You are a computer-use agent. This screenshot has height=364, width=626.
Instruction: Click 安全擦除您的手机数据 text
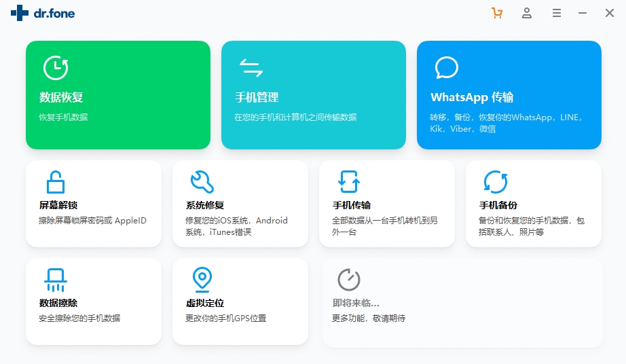pos(79,318)
